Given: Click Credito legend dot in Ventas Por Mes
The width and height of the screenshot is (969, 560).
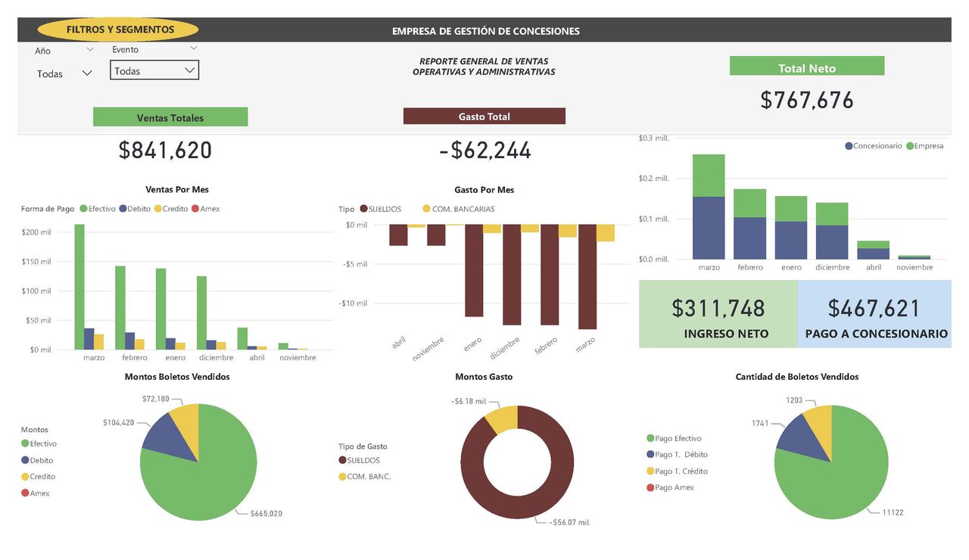Looking at the screenshot, I should coord(158,209).
